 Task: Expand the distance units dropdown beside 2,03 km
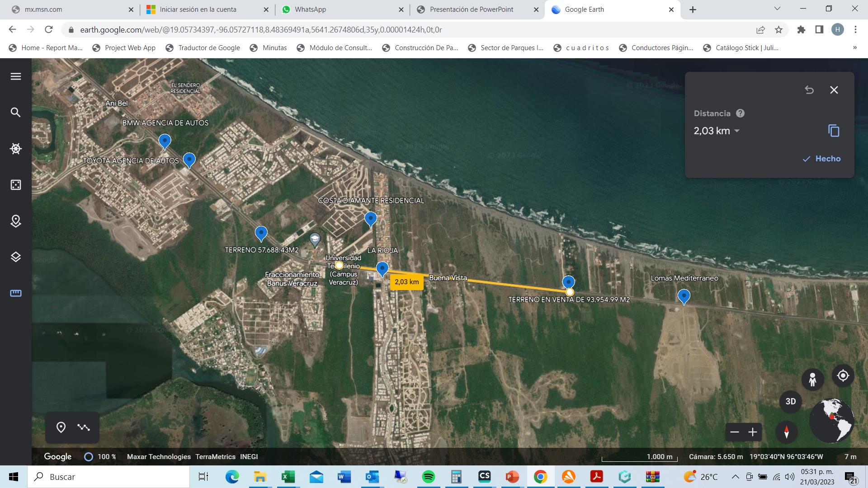tap(737, 131)
